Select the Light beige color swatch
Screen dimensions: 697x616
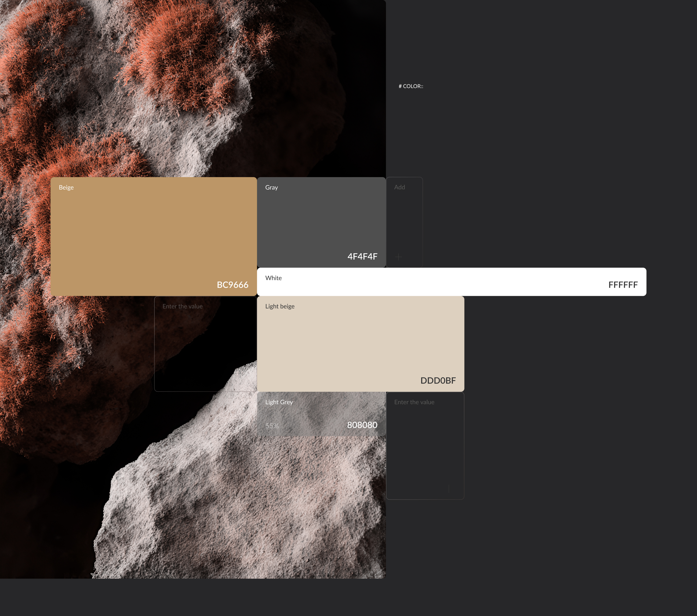tap(361, 343)
